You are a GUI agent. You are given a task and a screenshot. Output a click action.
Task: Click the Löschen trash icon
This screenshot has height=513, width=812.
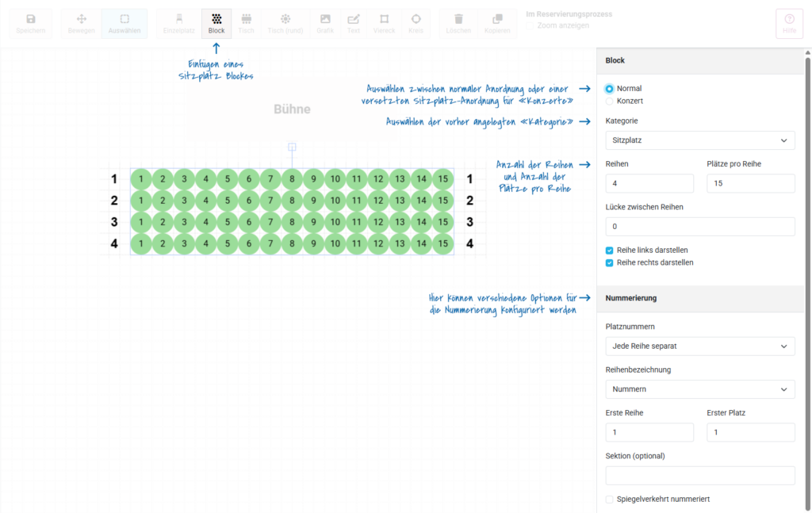(458, 19)
